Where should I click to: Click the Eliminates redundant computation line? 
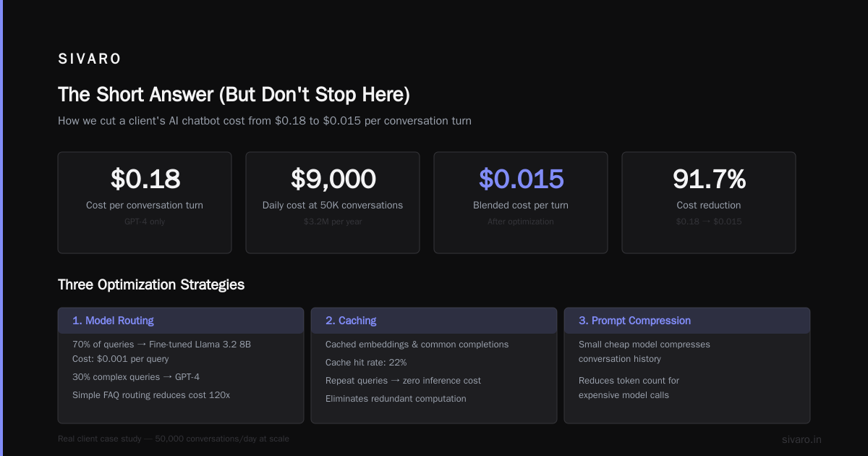click(396, 399)
